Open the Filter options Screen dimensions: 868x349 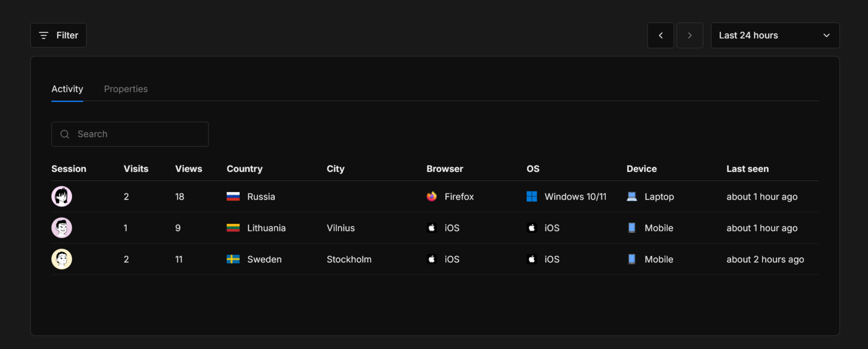click(x=58, y=35)
